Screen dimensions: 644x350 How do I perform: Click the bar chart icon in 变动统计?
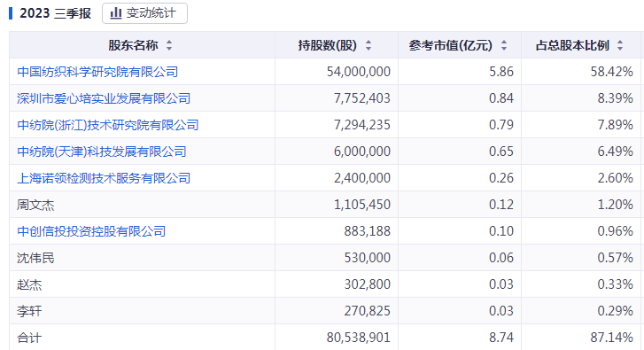(116, 13)
